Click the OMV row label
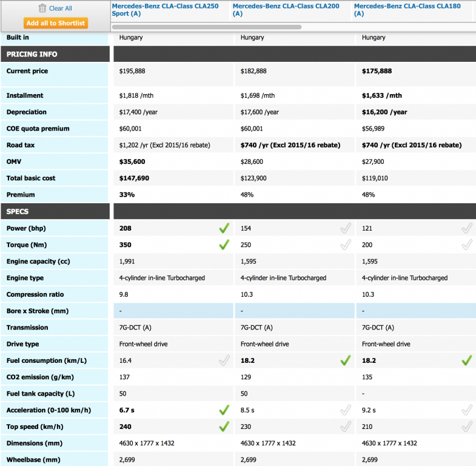 [x=14, y=161]
